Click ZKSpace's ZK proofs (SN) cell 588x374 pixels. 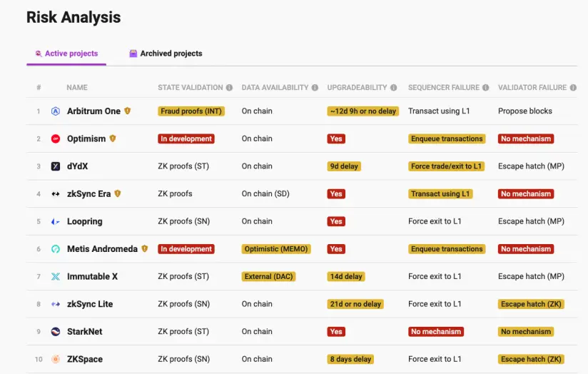[184, 360]
